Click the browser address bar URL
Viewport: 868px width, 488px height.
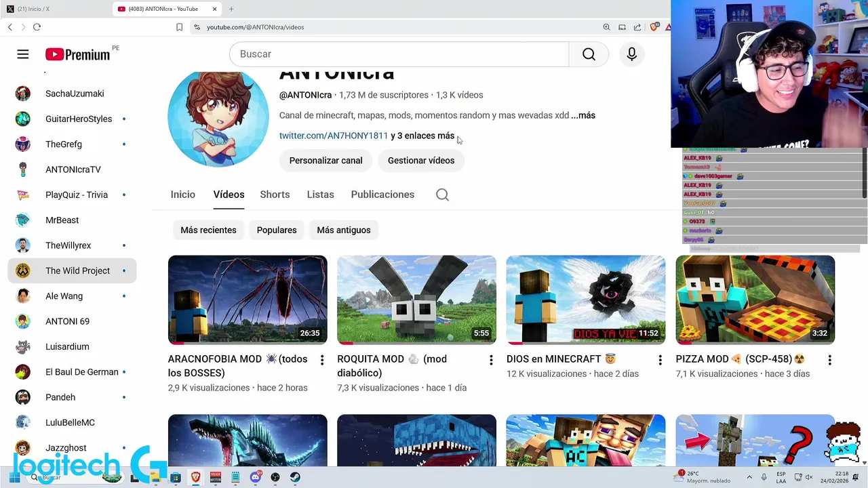coord(255,27)
